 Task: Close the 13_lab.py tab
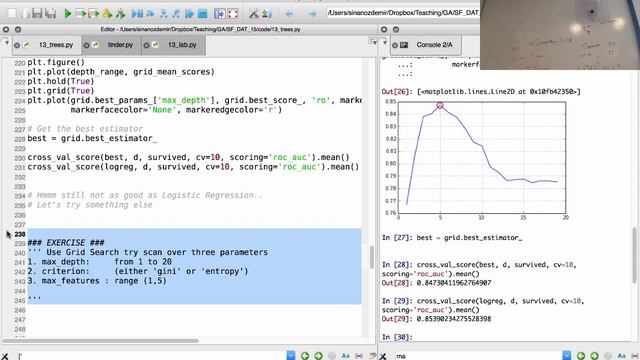pos(146,45)
